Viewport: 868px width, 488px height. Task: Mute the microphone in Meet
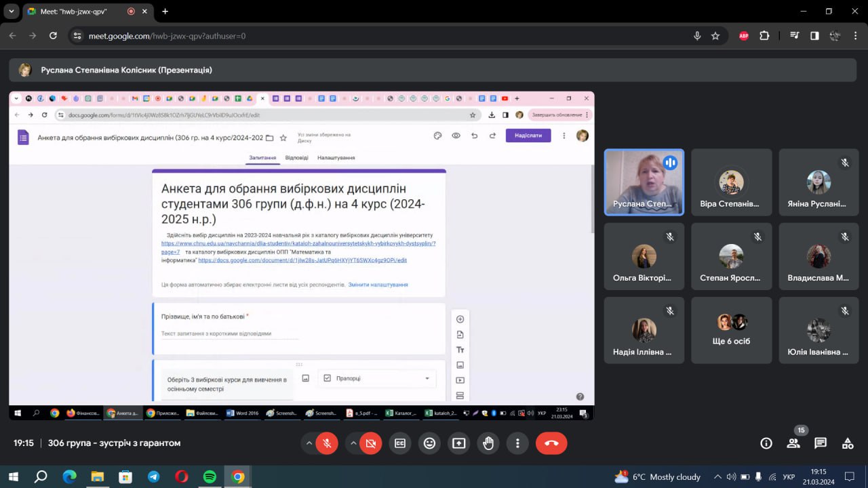click(x=326, y=443)
